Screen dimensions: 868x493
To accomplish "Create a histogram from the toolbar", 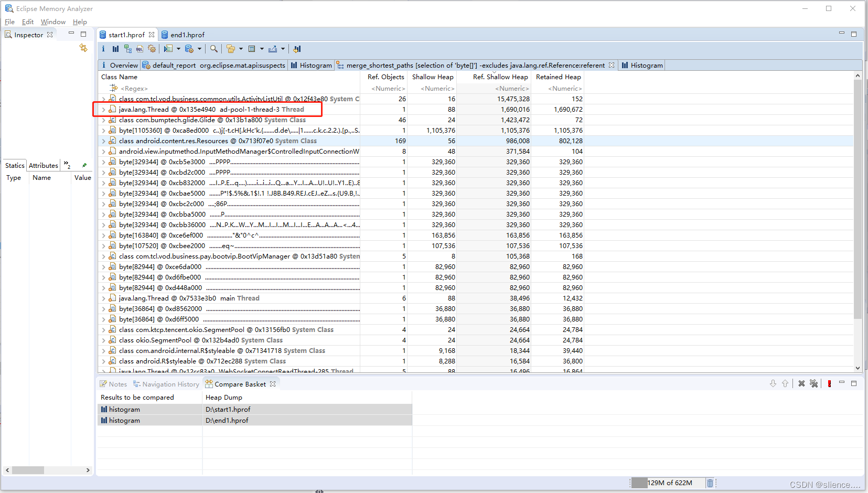I will click(115, 49).
